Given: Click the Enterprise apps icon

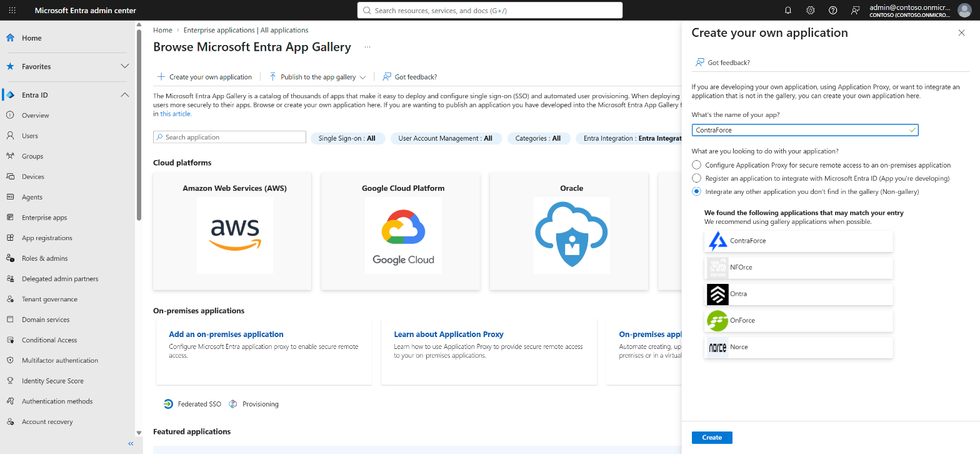Looking at the screenshot, I should coord(10,218).
